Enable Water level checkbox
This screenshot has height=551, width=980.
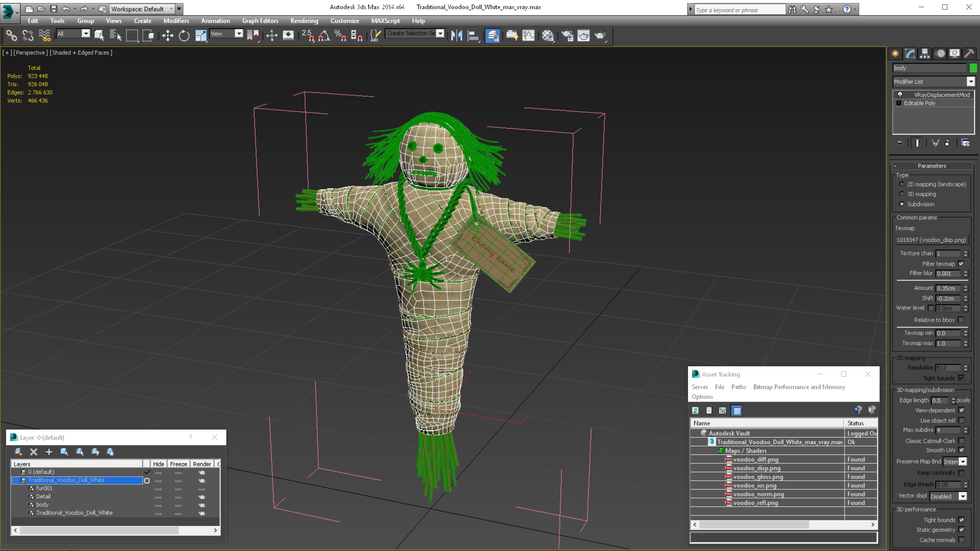pyautogui.click(x=930, y=308)
